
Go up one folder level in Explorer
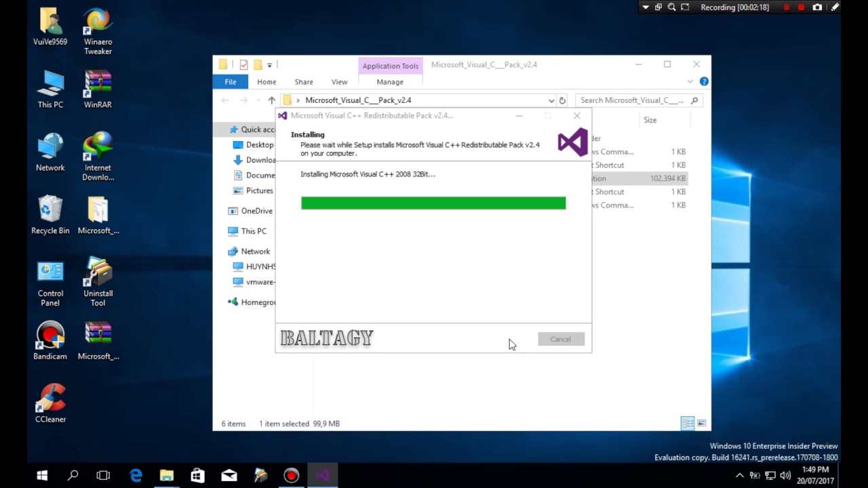coord(272,100)
